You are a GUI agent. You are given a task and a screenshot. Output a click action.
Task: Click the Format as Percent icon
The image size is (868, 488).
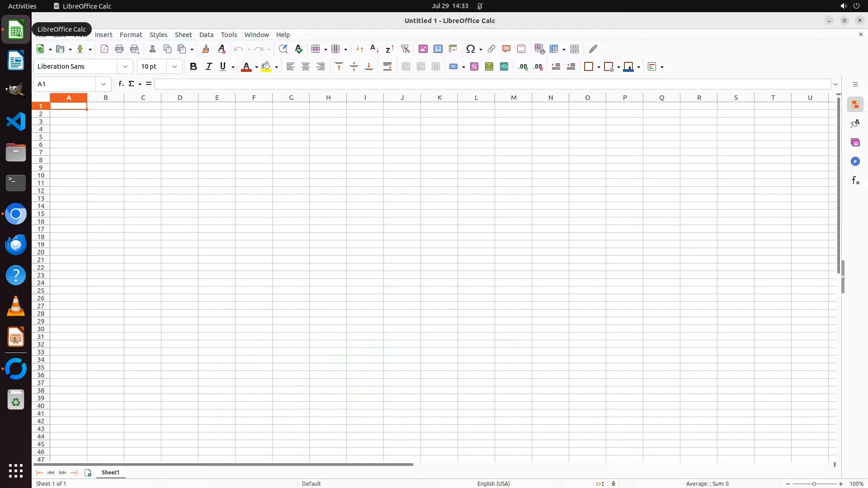[x=474, y=67]
